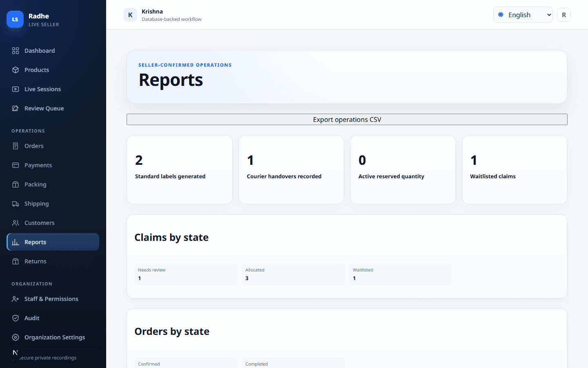Click the Reports bar chart icon
This screenshot has height=368, width=588.
coord(16,242)
